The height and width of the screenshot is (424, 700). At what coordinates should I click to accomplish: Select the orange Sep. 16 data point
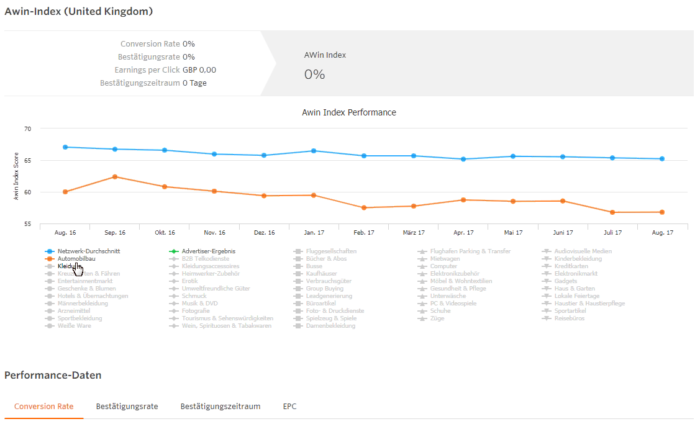coord(115,177)
